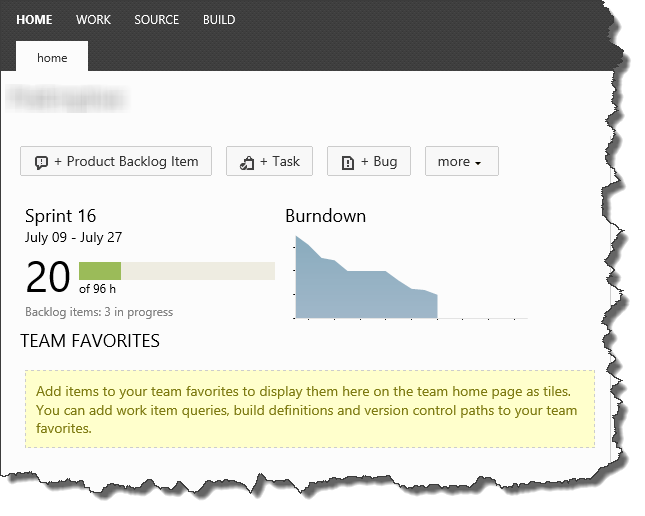Click the yellow team favorites info box

tap(309, 408)
